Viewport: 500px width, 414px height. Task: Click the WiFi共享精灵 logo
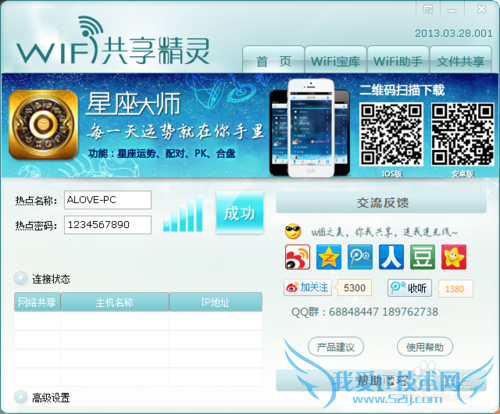point(113,41)
